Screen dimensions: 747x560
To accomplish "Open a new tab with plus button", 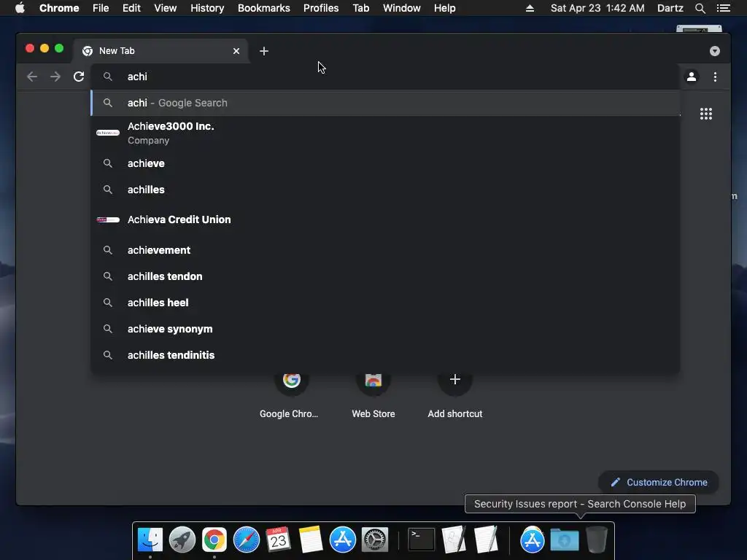I will coord(264,51).
